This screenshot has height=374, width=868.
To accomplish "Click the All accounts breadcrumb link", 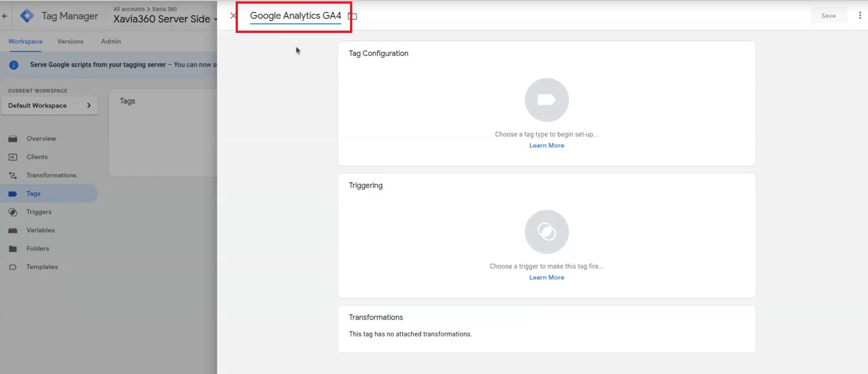I will coord(129,9).
